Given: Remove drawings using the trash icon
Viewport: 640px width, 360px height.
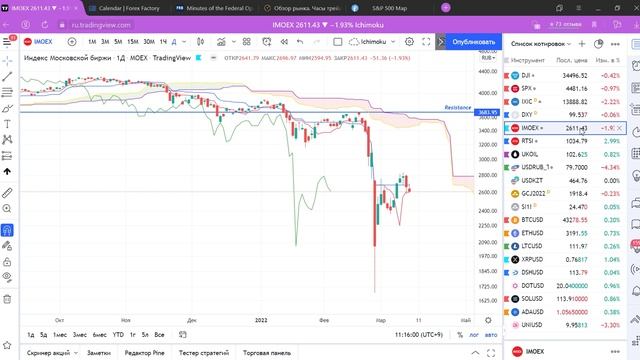Looking at the screenshot, I should click(x=7, y=299).
